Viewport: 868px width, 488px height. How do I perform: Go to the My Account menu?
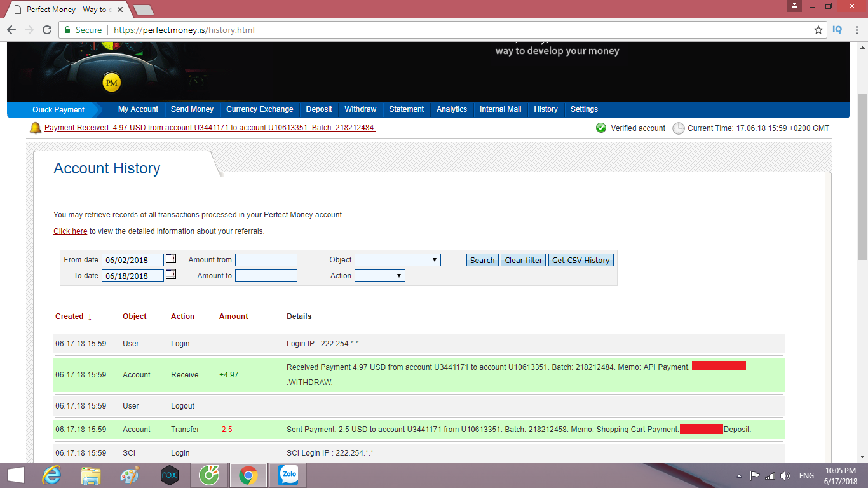coord(138,109)
